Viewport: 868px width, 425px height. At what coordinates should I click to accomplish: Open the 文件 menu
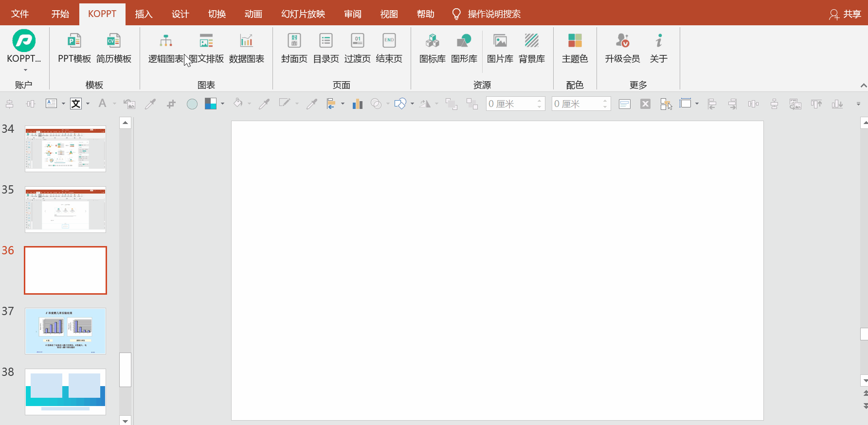tap(20, 14)
